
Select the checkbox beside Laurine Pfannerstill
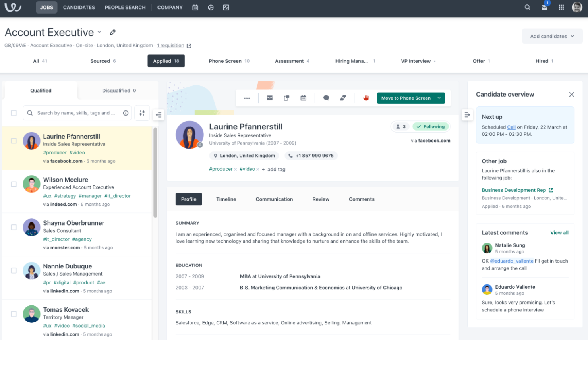[14, 141]
